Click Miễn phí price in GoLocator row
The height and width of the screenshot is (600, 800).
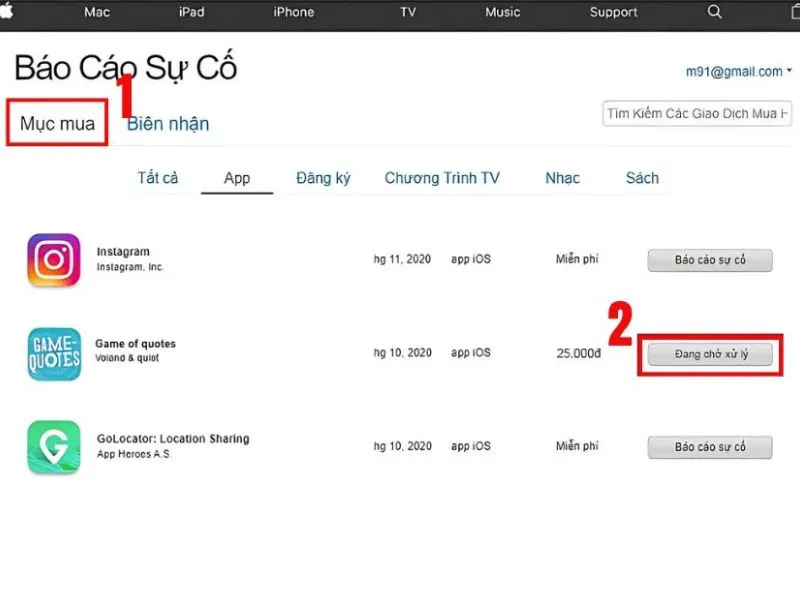[x=577, y=445]
